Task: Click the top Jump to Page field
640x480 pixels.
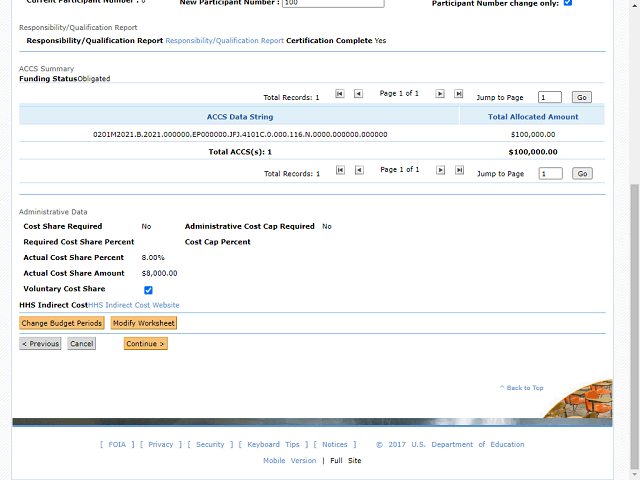Action: pos(549,97)
